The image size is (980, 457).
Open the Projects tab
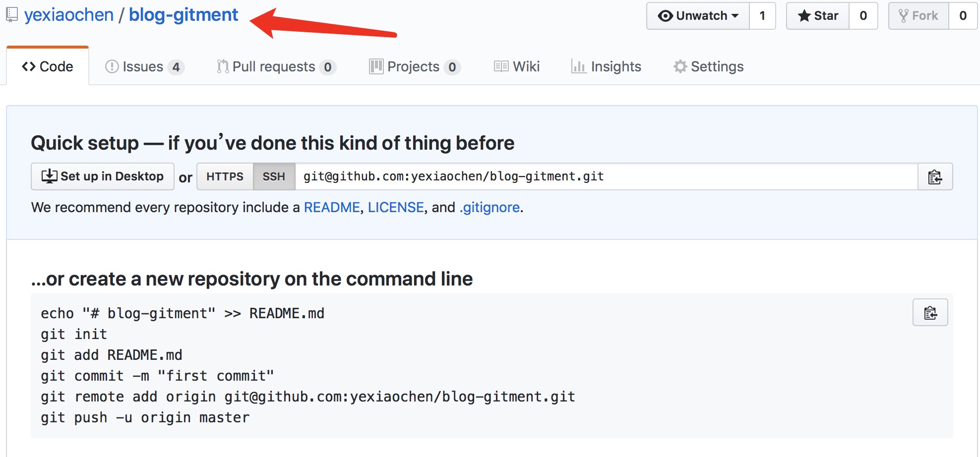[415, 66]
